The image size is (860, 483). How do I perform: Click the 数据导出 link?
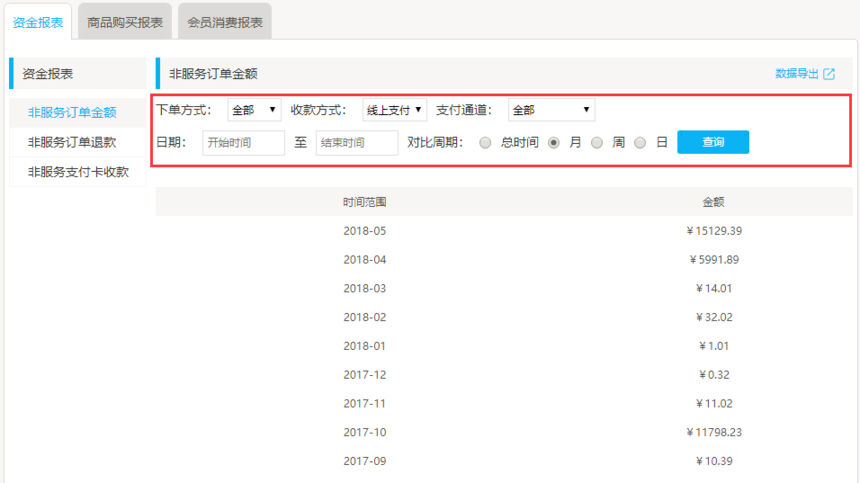click(797, 74)
